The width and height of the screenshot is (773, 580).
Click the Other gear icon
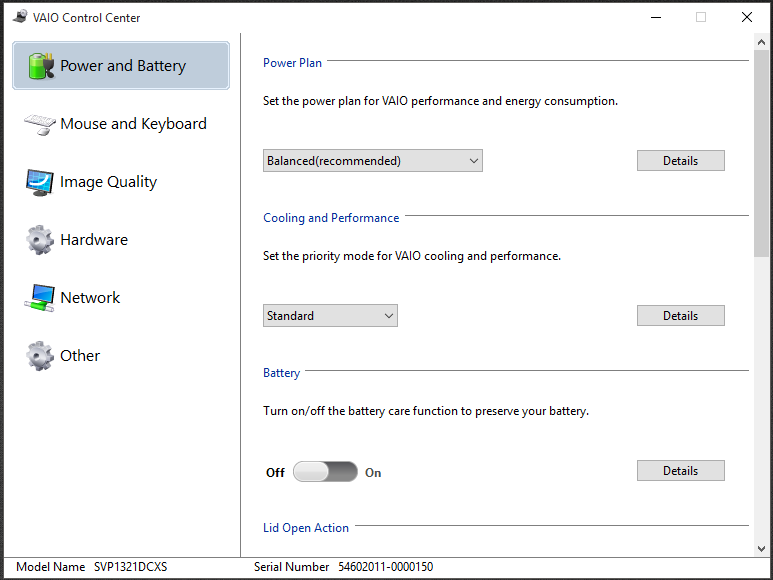[x=40, y=356]
